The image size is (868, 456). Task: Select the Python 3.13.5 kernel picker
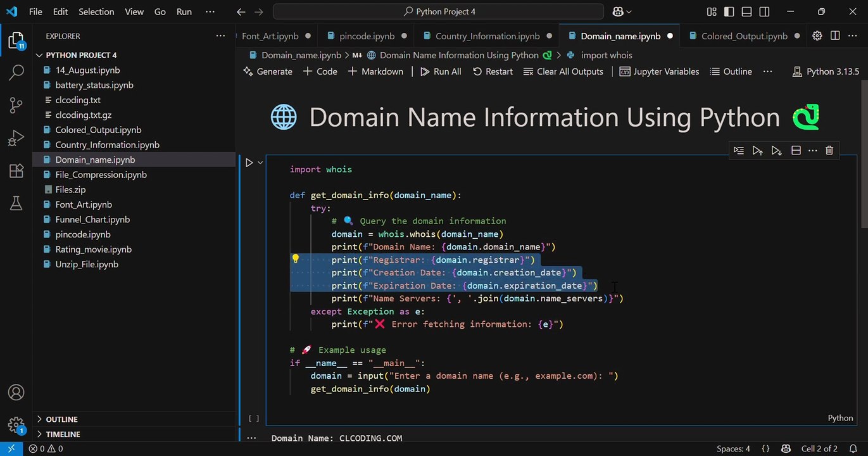(x=826, y=72)
